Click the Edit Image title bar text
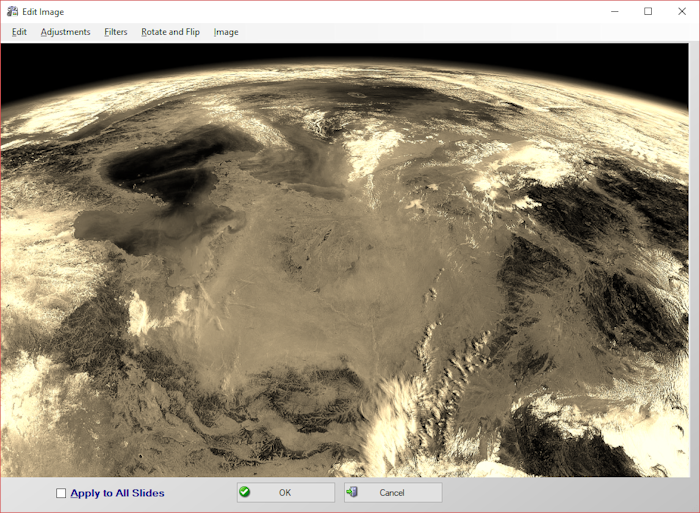 [45, 11]
